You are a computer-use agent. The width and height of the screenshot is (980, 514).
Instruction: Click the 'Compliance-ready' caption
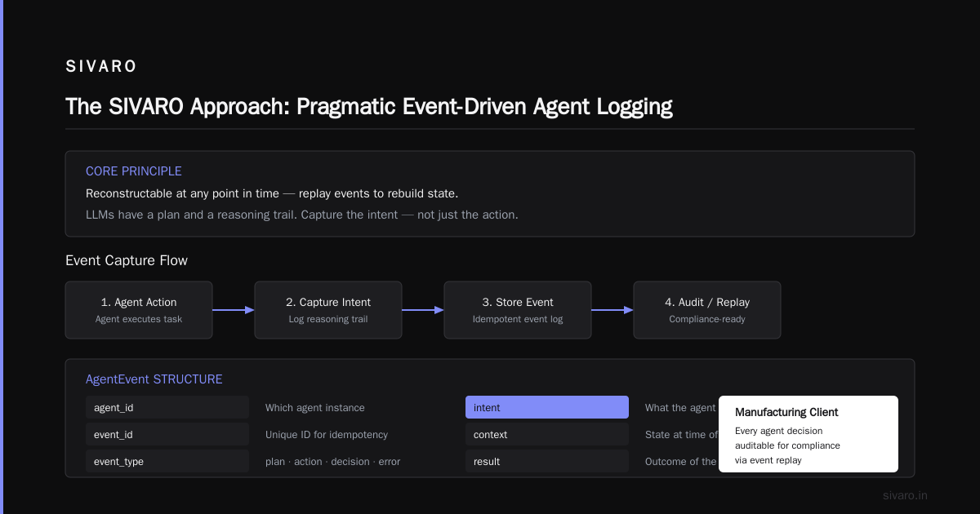pos(707,319)
